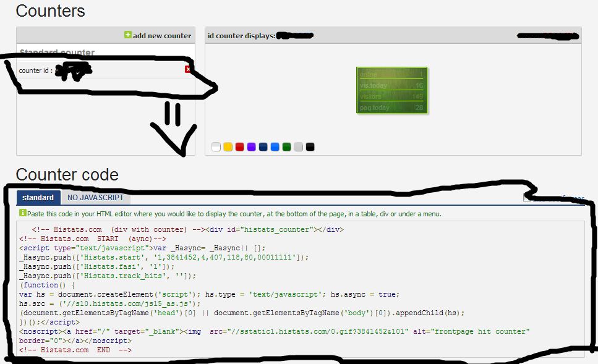Viewport: 598px width, 364px height.
Task: Click the 'Paste this code in your HTML editor' note
Action: (234, 214)
